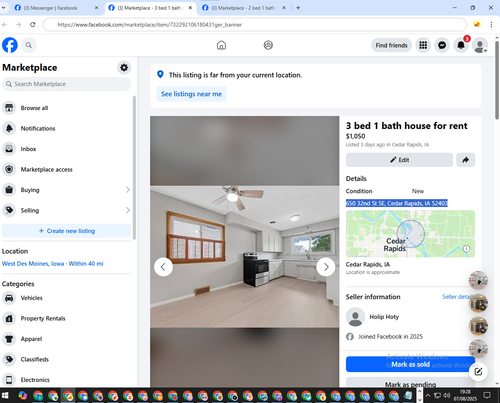Open the Windows Start menu

pyautogui.click(x=5, y=396)
